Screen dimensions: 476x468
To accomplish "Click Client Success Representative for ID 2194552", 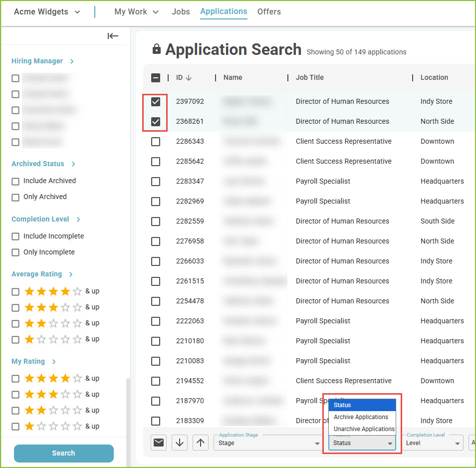I will (x=343, y=381).
